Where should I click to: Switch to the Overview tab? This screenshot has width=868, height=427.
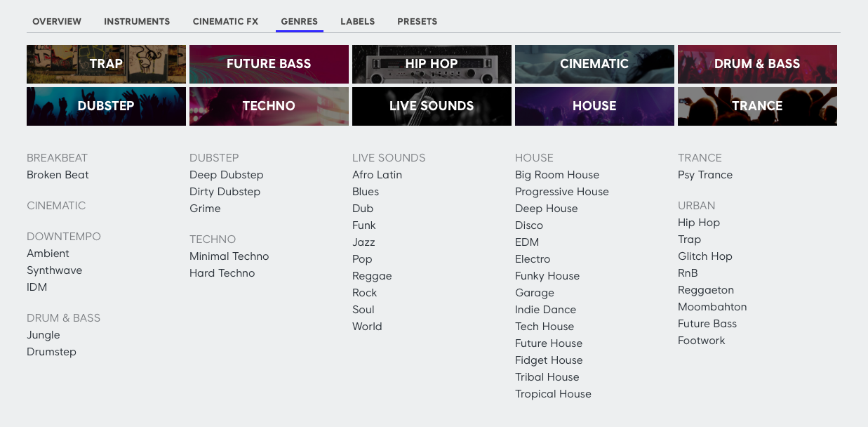pyautogui.click(x=57, y=22)
